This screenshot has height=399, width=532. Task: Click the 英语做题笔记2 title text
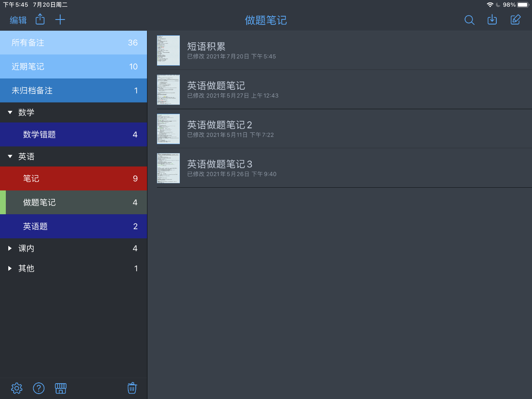click(x=220, y=125)
